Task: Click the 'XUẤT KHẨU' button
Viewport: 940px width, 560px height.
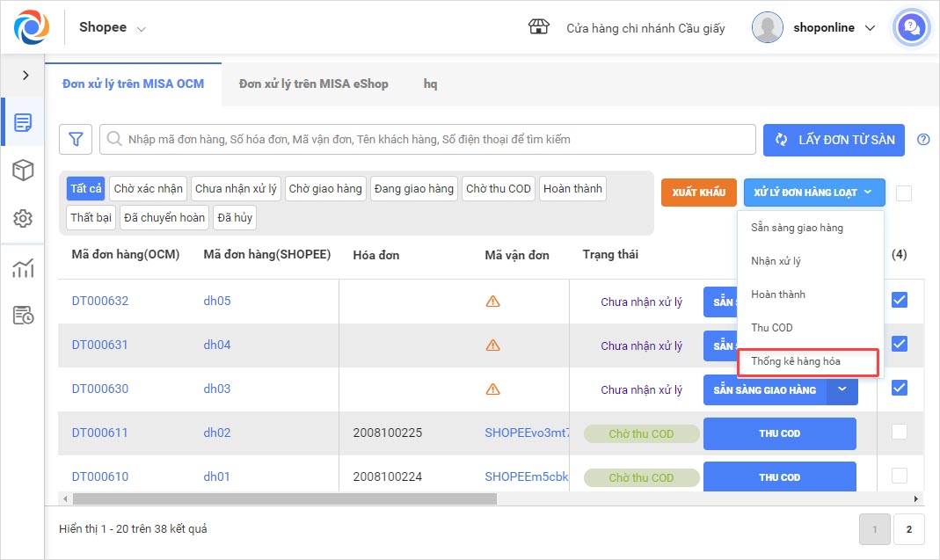Action: click(x=698, y=193)
